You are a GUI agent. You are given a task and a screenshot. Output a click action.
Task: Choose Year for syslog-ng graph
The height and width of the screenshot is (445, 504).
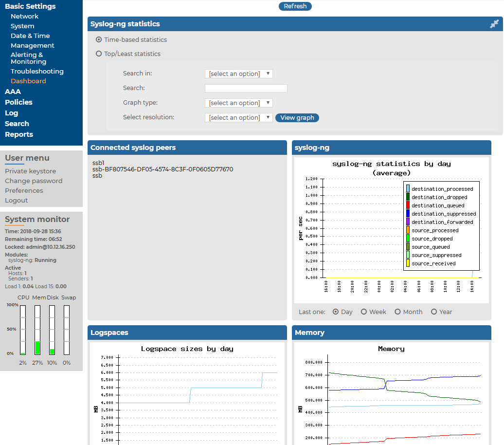(434, 312)
